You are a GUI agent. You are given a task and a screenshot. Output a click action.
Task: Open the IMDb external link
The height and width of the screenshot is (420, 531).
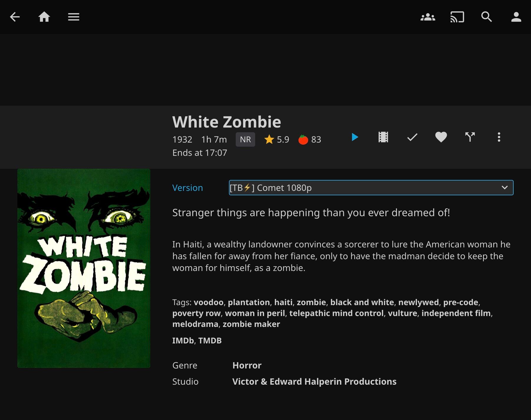pos(183,340)
